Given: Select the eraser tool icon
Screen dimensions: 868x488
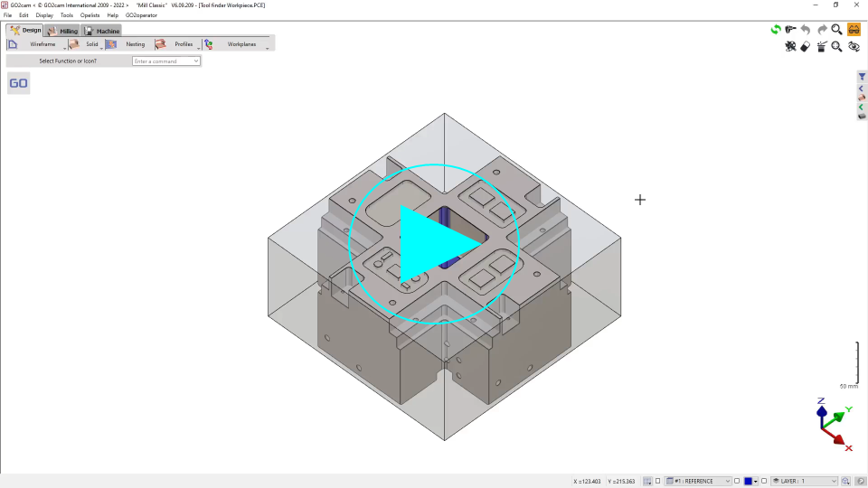Looking at the screenshot, I should point(806,47).
